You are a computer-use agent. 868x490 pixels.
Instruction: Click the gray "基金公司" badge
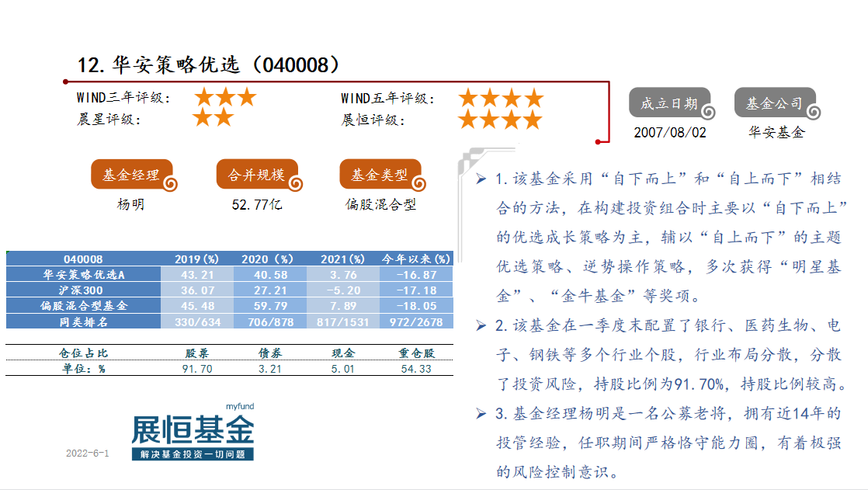(777, 103)
